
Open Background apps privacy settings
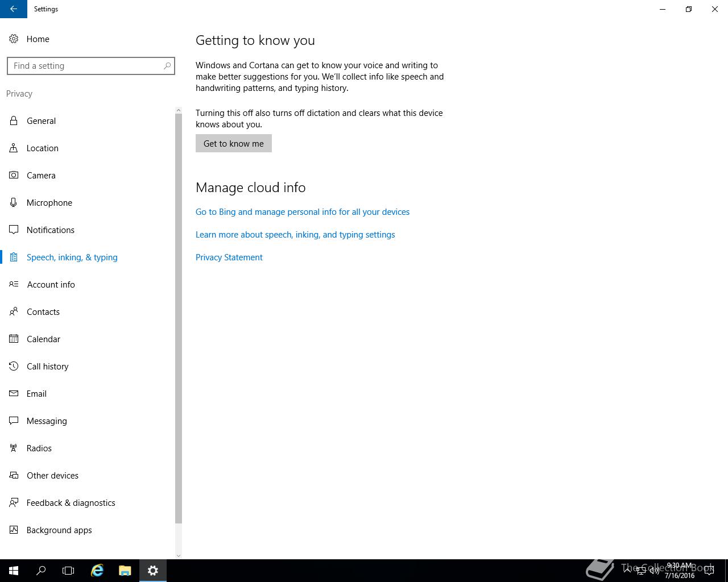(88, 530)
